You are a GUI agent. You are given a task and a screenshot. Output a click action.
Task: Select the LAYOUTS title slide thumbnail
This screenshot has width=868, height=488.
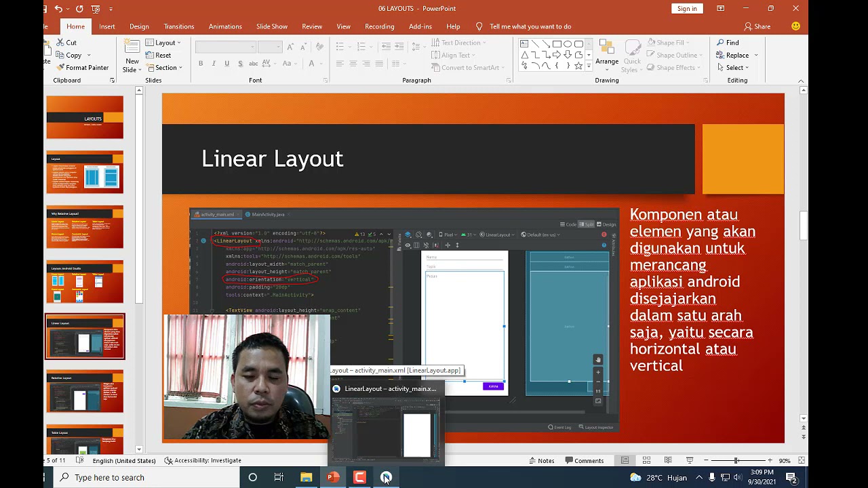pos(85,117)
